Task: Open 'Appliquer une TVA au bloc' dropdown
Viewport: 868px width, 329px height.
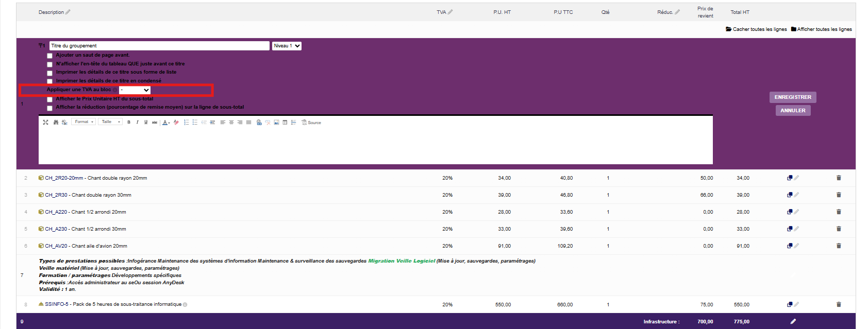Action: click(135, 90)
